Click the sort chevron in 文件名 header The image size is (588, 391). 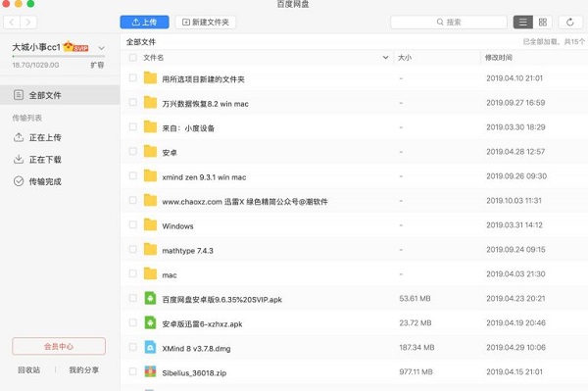pyautogui.click(x=385, y=58)
